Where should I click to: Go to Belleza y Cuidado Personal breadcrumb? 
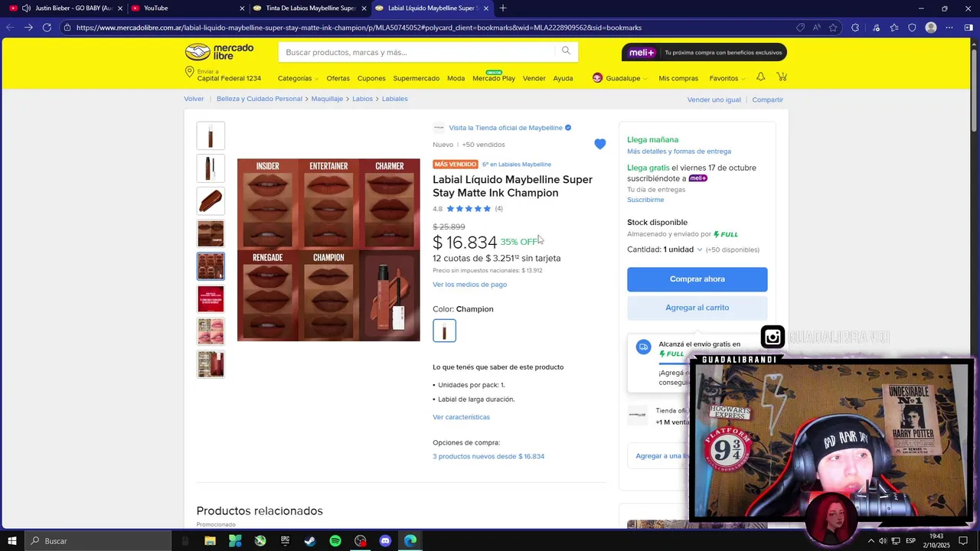click(260, 99)
